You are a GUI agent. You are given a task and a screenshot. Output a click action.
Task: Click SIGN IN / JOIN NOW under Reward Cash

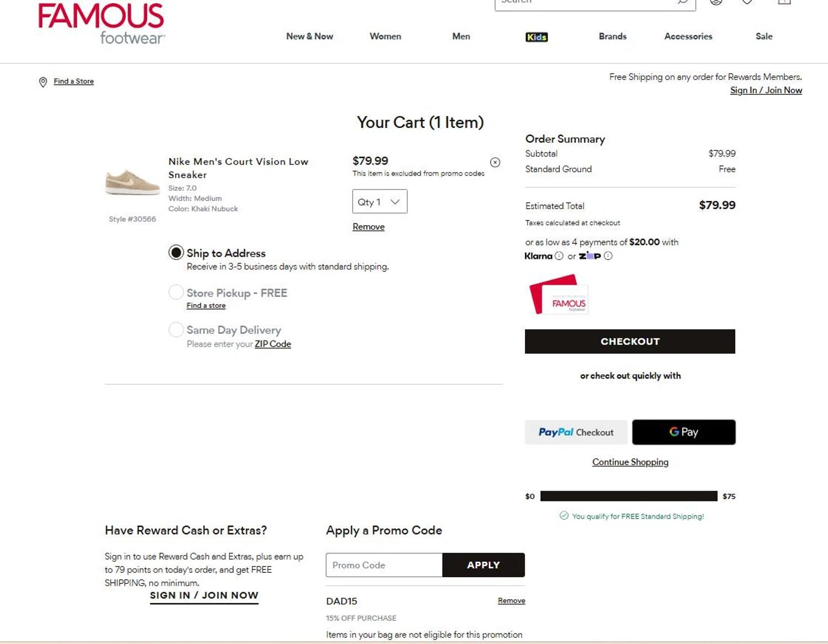(x=204, y=595)
